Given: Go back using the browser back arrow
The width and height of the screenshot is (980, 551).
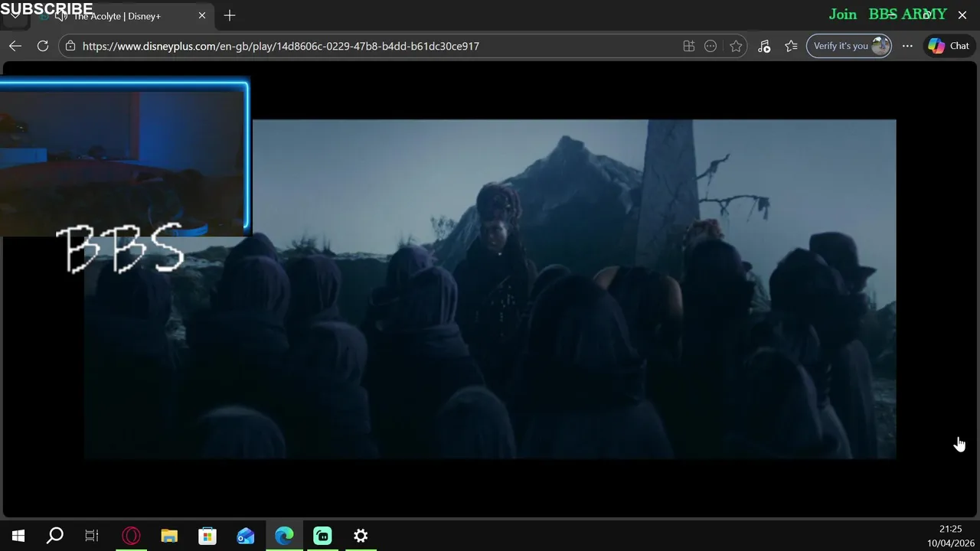Looking at the screenshot, I should (x=15, y=46).
